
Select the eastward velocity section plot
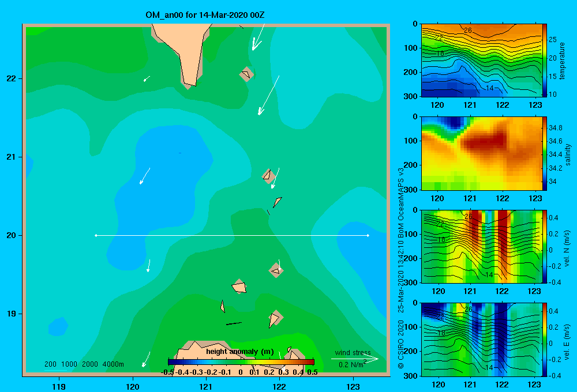(x=482, y=340)
